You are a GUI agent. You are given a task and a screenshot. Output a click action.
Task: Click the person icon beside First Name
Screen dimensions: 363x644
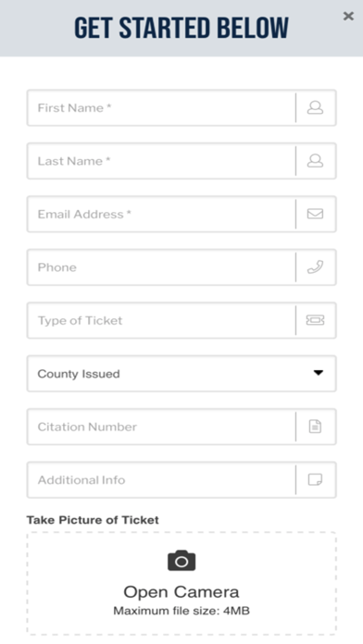(x=316, y=107)
